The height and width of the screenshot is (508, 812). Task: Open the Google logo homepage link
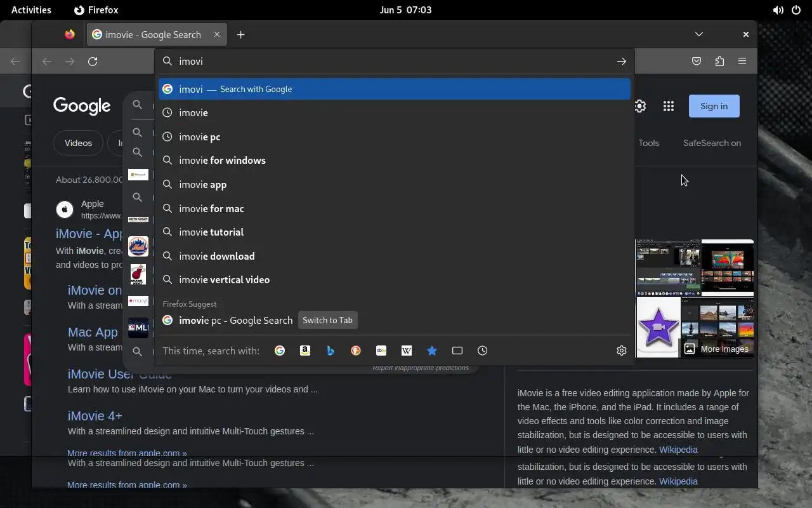[82, 106]
